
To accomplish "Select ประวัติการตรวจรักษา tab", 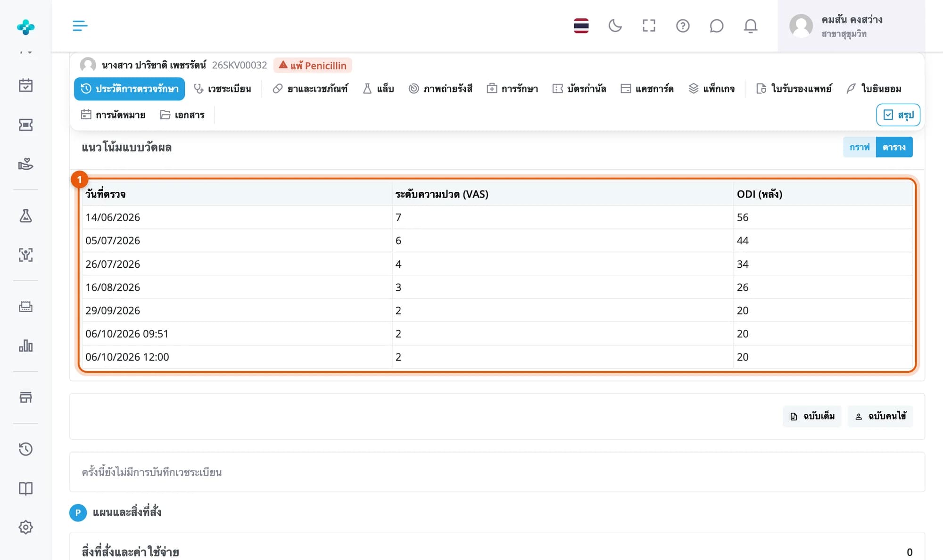I will 129,89.
